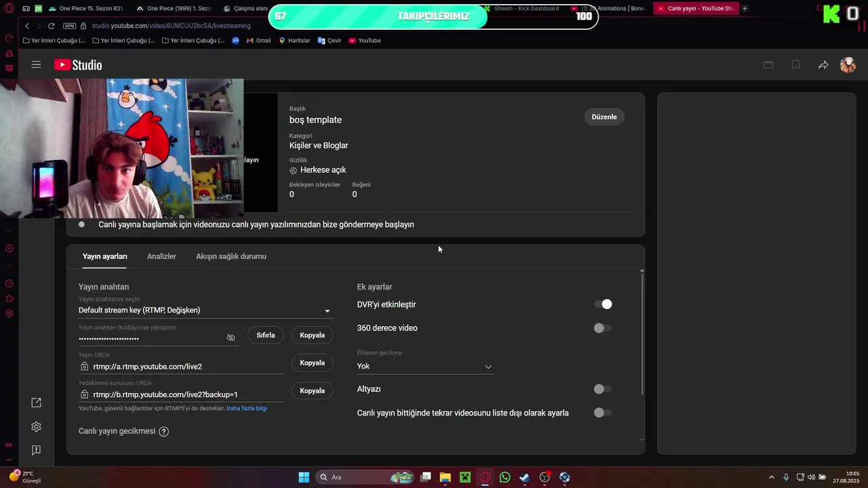Open Opera settings gear in browser sidebar
Screen dimensions: 868x488
click(9, 313)
